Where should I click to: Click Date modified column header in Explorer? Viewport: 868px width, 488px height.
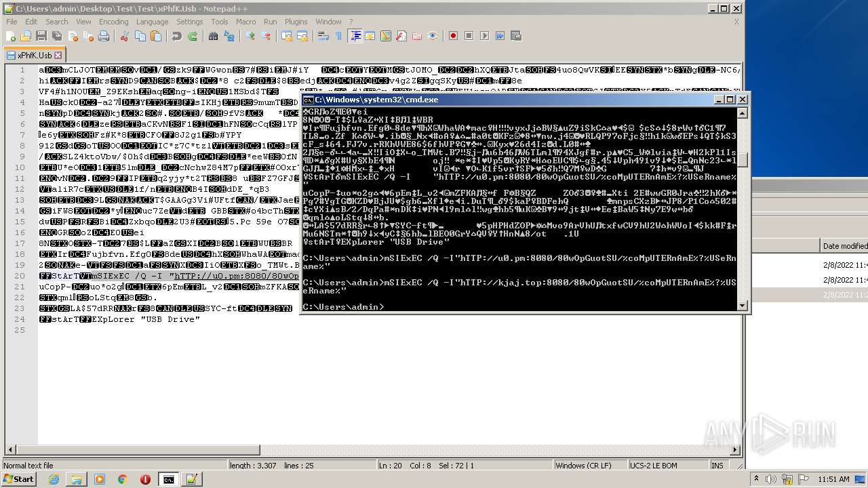click(844, 245)
